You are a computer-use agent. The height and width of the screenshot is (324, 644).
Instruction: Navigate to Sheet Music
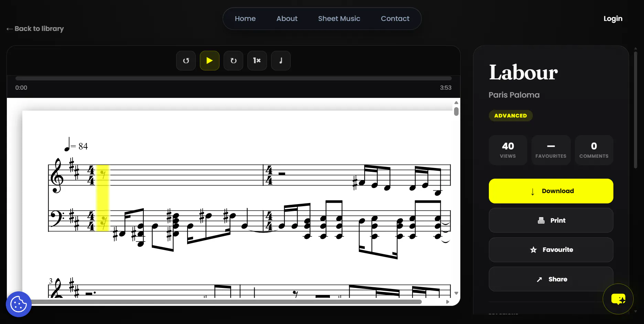[339, 19]
